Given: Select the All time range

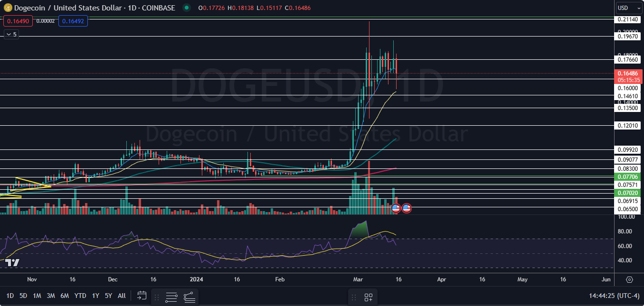Looking at the screenshot, I should pos(122,296).
